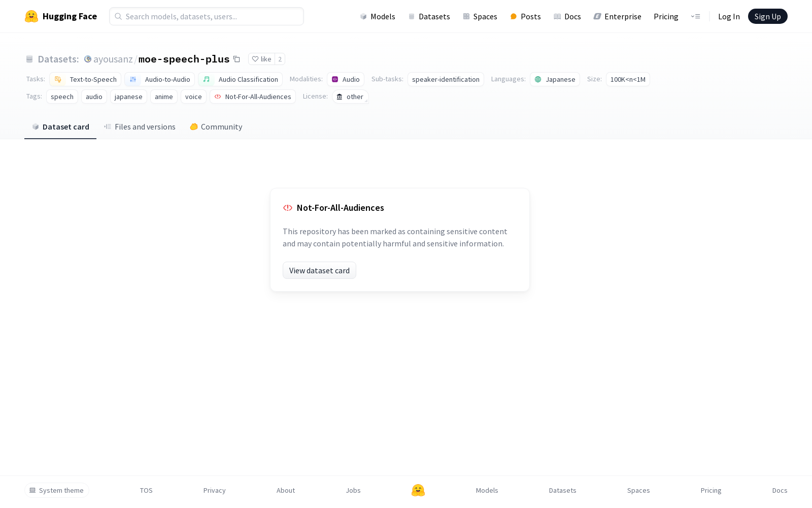812x508 pixels.
Task: Click the Sign Up button
Action: [767, 16]
